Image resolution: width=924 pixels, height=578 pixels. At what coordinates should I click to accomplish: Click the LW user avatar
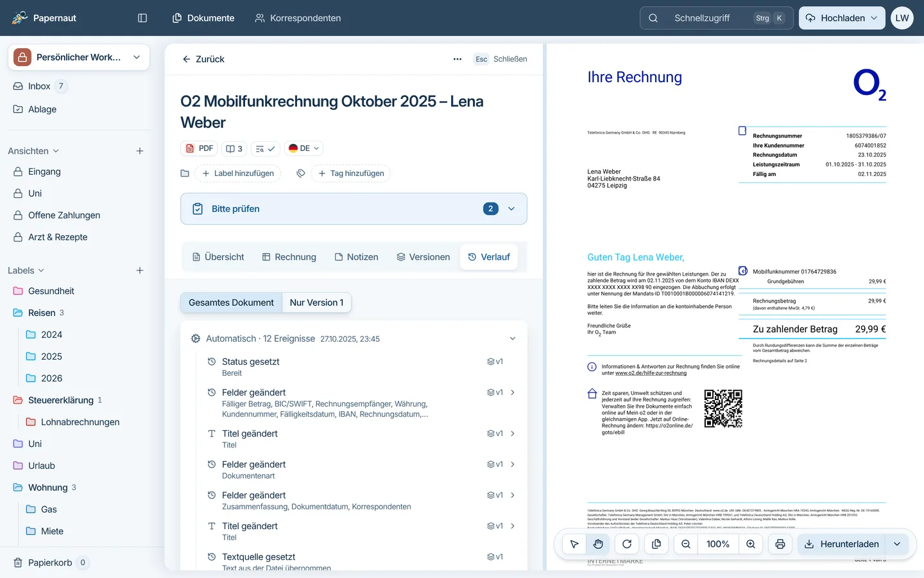tap(902, 18)
